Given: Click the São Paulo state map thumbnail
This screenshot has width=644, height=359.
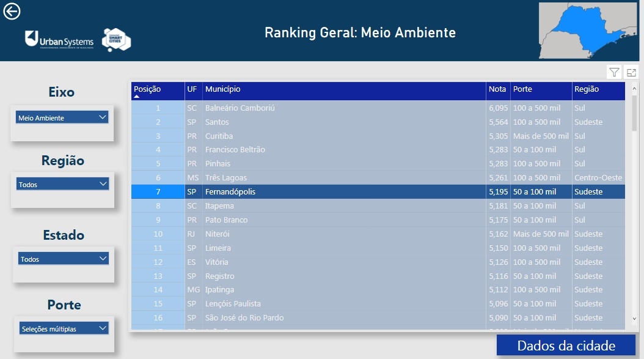Looking at the screenshot, I should click(587, 30).
